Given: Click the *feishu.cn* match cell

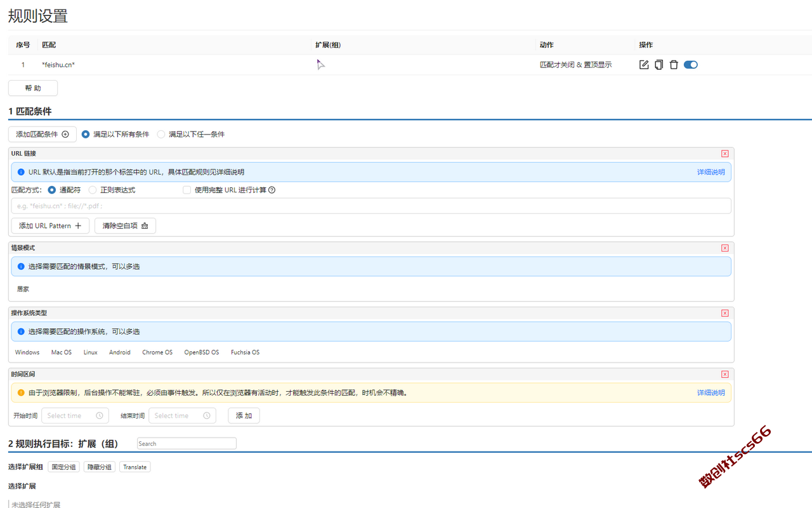Looking at the screenshot, I should (x=58, y=65).
